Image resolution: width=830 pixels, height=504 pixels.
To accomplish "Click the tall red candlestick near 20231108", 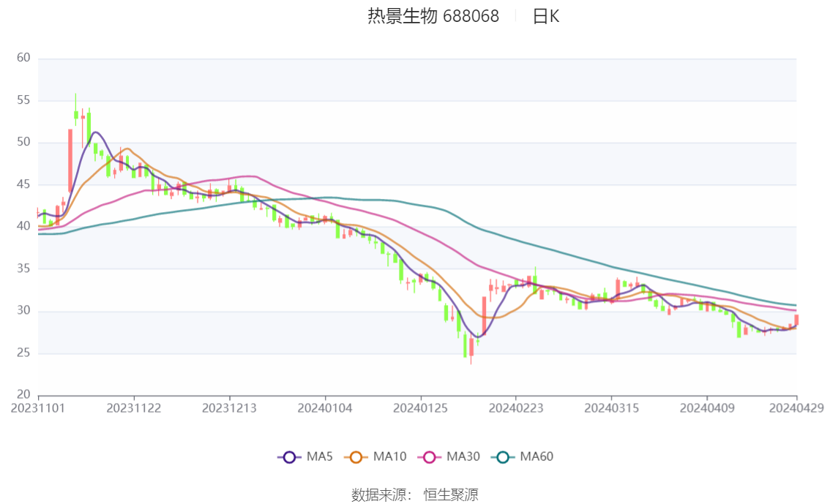I will pos(70,160).
